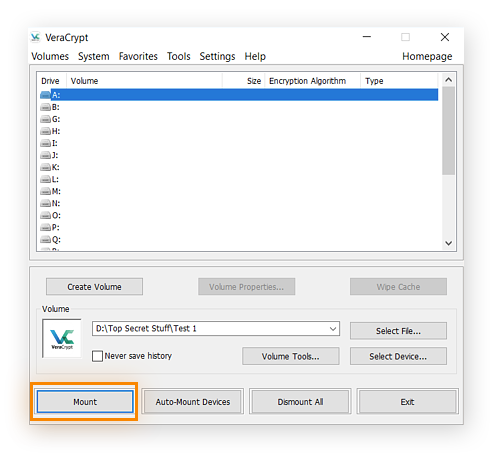Expand the volume path dropdown arrow
Image resolution: width=492 pixels, height=453 pixels.
coord(333,329)
